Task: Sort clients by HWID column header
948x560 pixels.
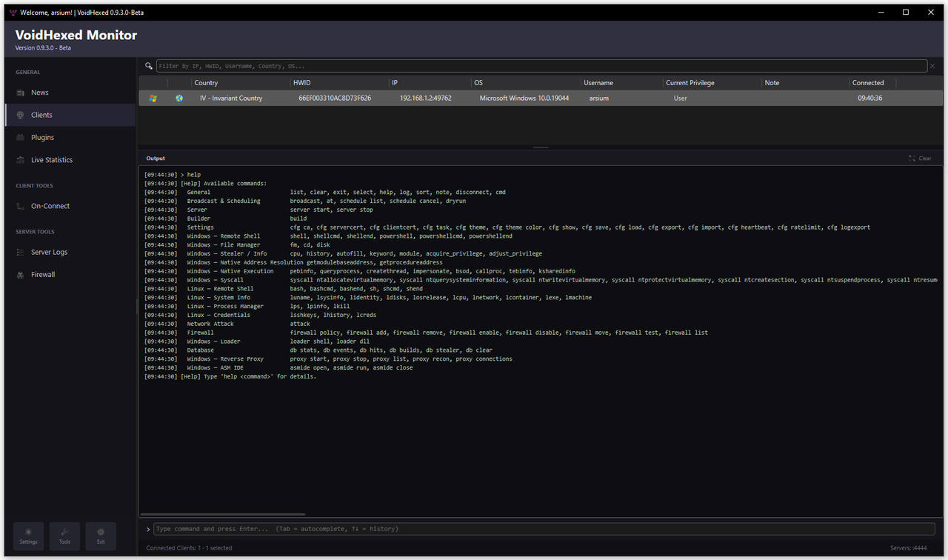Action: point(339,83)
